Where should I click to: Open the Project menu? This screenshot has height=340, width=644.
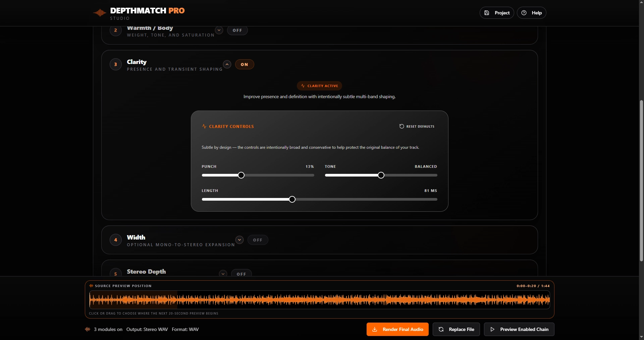click(x=497, y=13)
